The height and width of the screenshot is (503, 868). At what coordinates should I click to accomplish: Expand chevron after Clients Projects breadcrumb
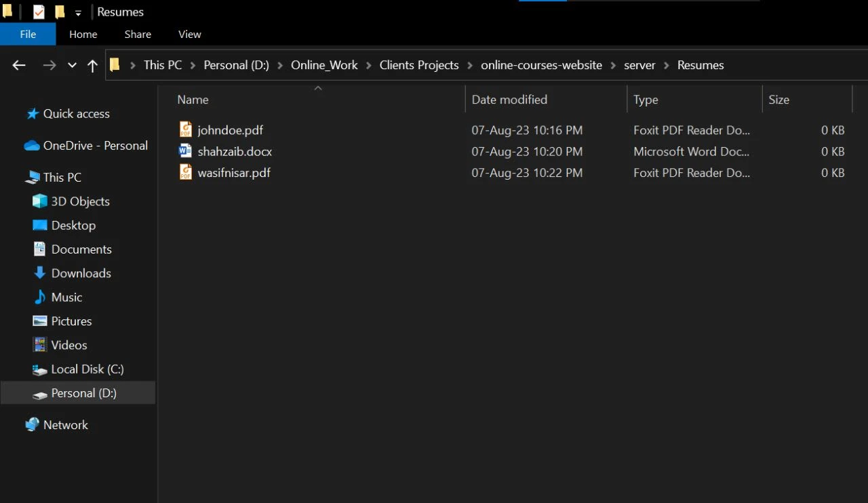470,65
